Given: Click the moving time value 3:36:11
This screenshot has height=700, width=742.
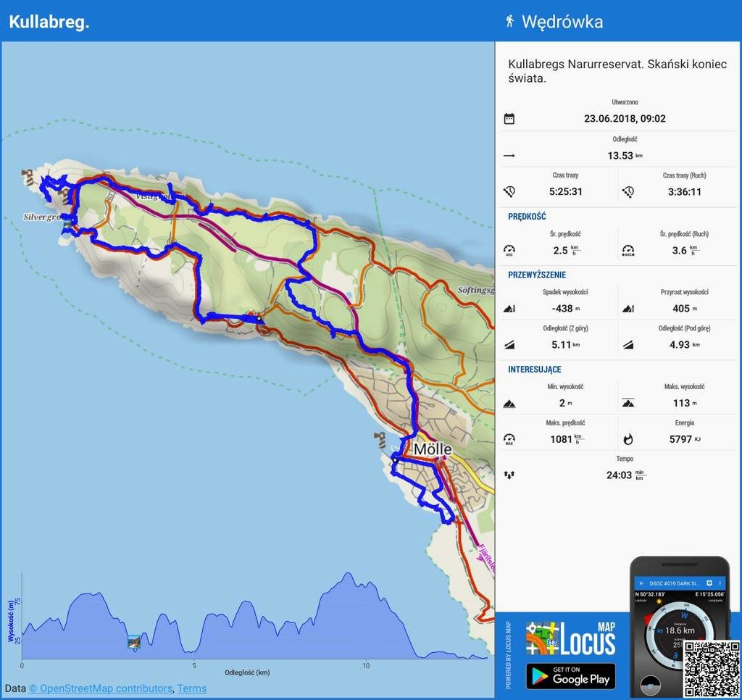Looking at the screenshot, I should [x=684, y=192].
